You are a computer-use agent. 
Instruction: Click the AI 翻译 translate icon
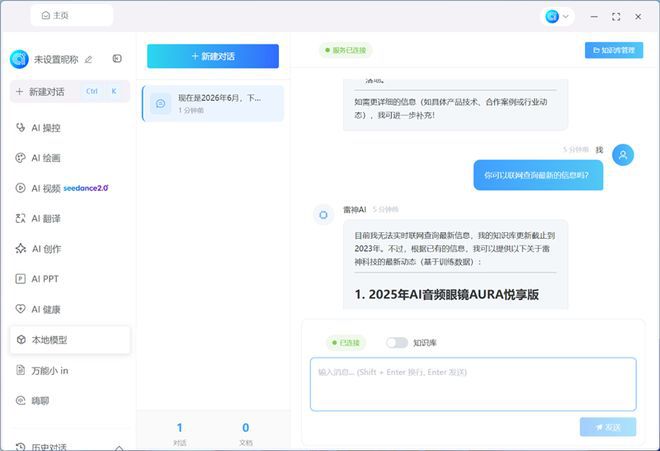click(20, 218)
